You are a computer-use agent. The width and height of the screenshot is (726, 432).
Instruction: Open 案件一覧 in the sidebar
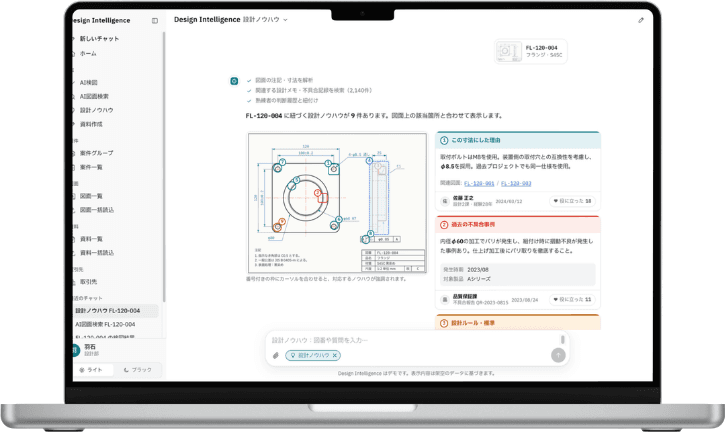pyautogui.click(x=91, y=167)
